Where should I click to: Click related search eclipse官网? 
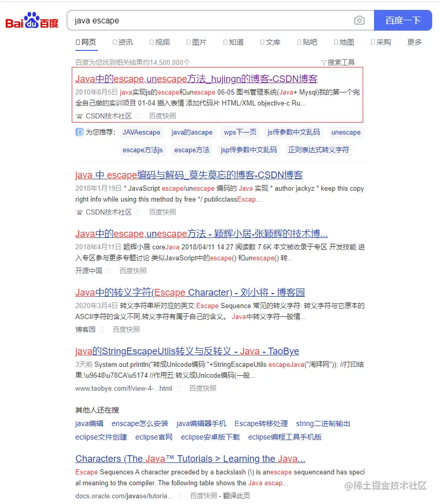(x=154, y=437)
